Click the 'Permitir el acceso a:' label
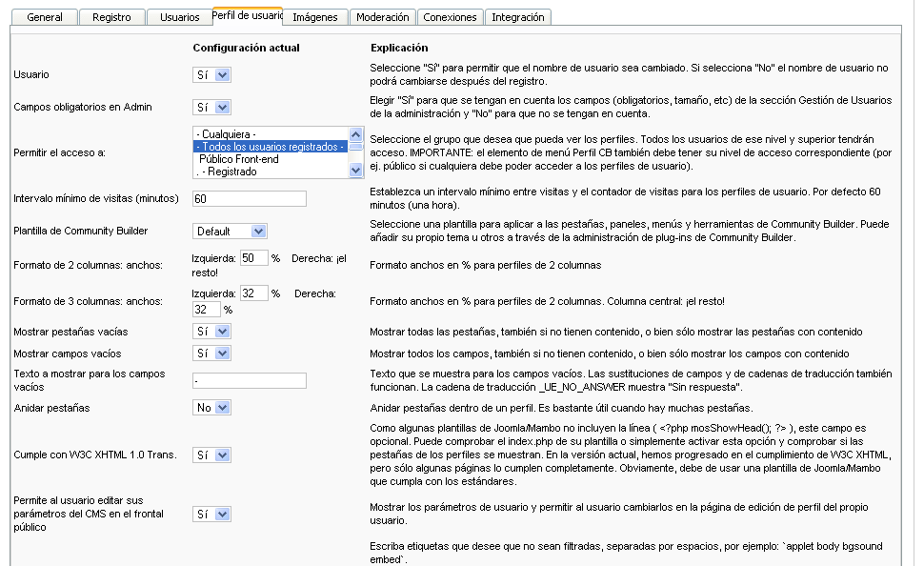The image size is (924, 566). [59, 152]
